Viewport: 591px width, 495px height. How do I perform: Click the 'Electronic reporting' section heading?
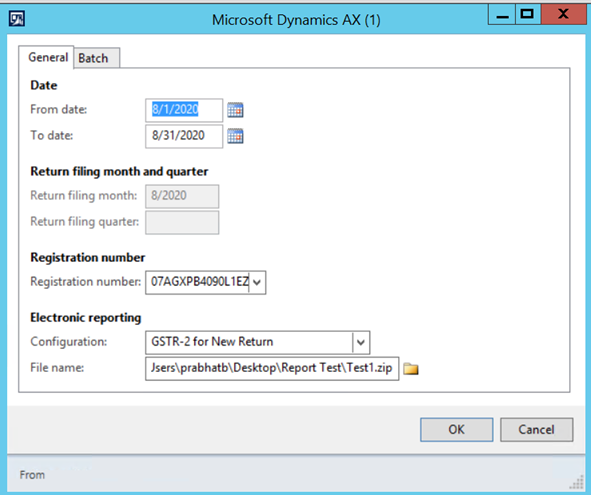click(x=86, y=318)
